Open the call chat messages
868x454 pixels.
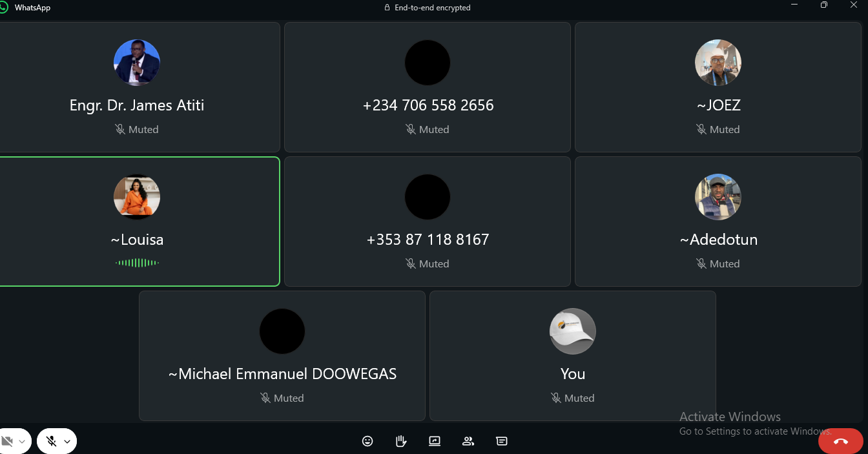click(502, 441)
